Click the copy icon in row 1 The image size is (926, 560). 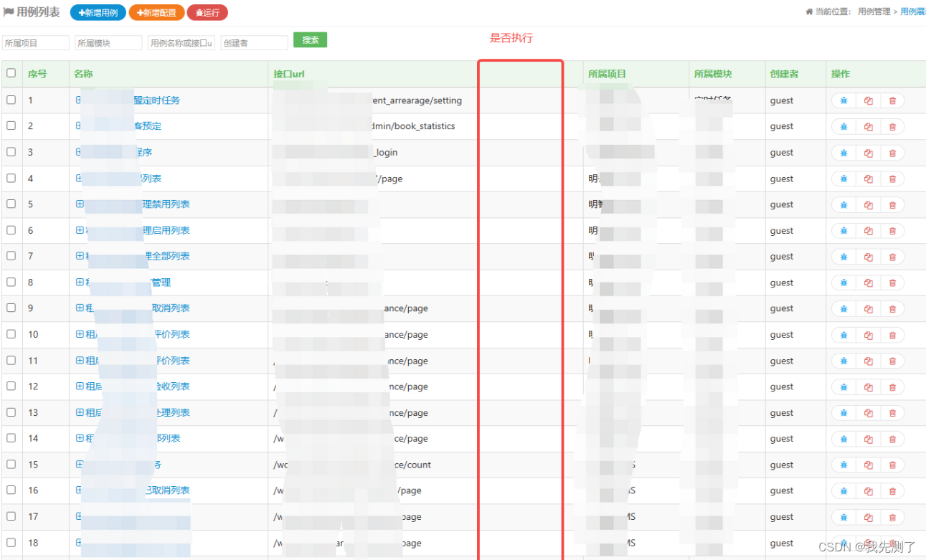[868, 100]
